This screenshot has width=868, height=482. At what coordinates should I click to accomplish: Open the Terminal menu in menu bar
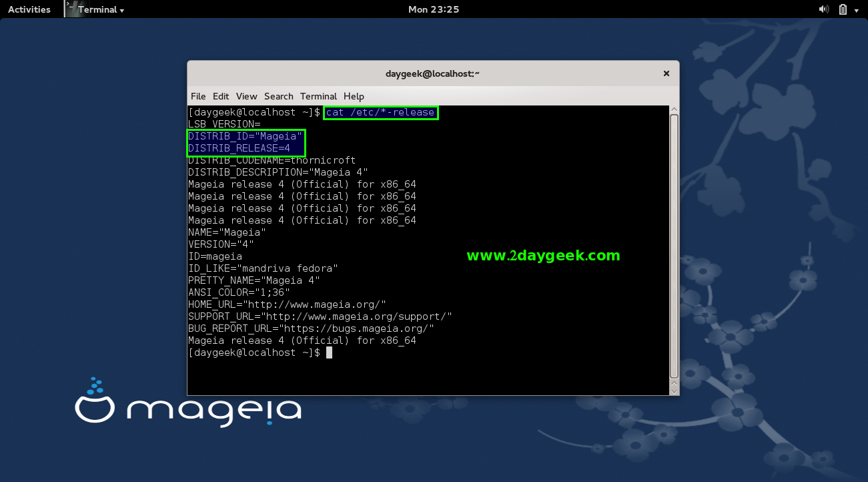click(318, 96)
